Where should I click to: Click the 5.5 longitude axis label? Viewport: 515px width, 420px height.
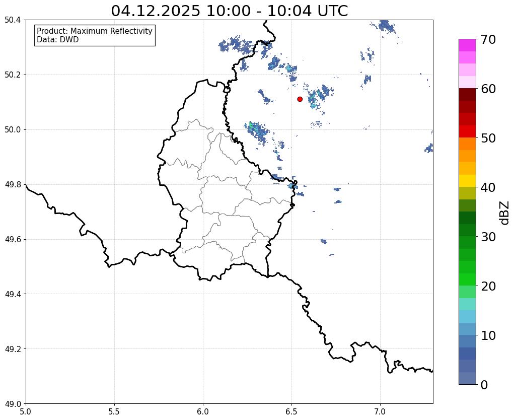(x=114, y=412)
